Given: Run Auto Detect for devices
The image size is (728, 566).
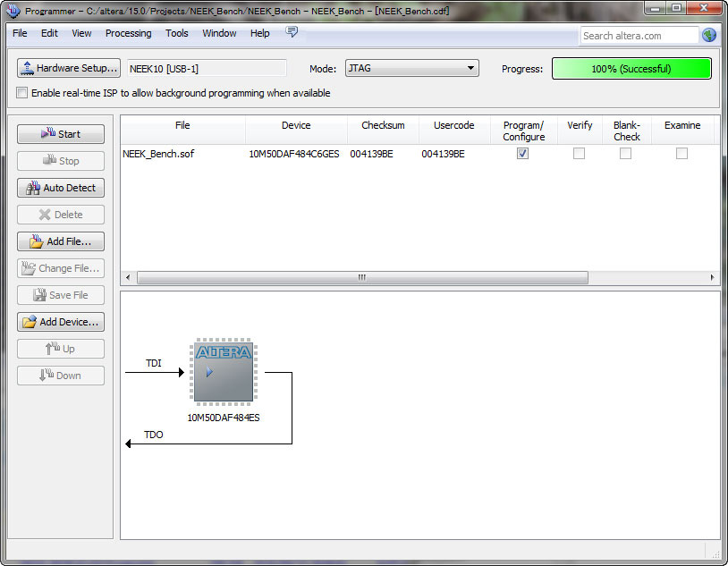Looking at the screenshot, I should point(61,188).
